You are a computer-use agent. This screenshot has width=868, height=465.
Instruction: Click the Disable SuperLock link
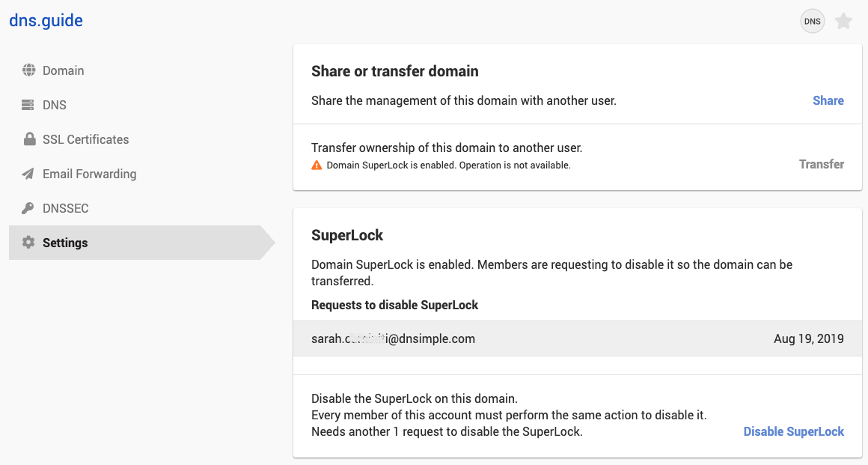coord(793,431)
